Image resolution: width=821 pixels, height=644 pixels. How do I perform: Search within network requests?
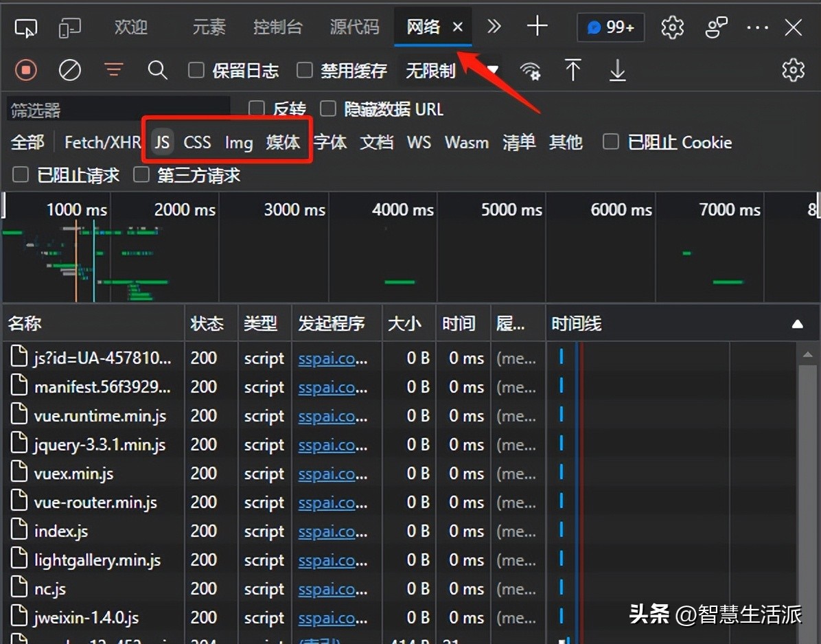coord(157,70)
